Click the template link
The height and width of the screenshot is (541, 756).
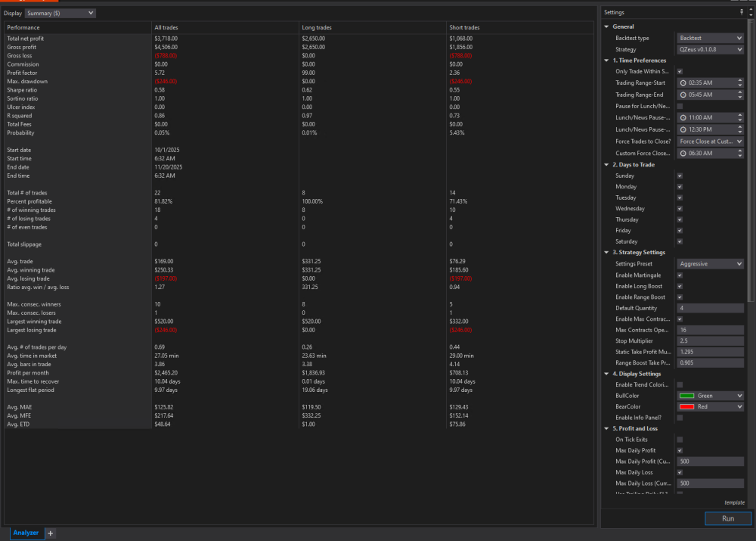pos(734,502)
